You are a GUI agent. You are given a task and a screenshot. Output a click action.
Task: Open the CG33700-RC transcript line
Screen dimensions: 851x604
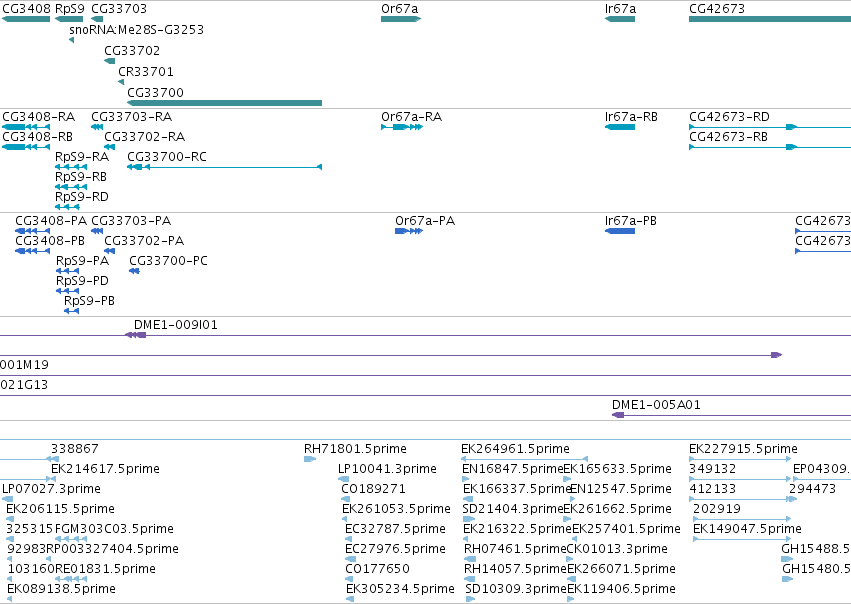point(225,167)
